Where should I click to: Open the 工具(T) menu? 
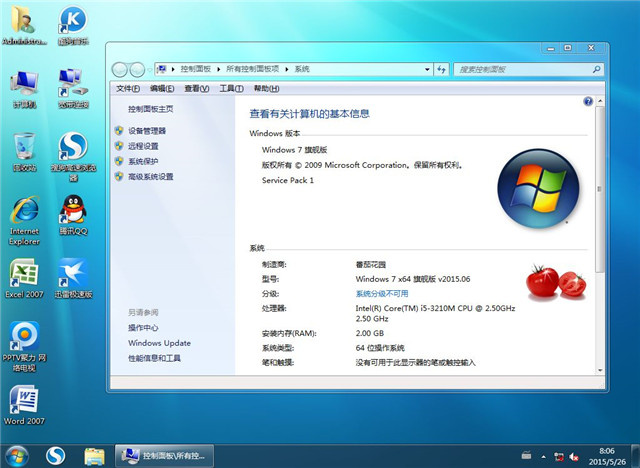tap(231, 89)
